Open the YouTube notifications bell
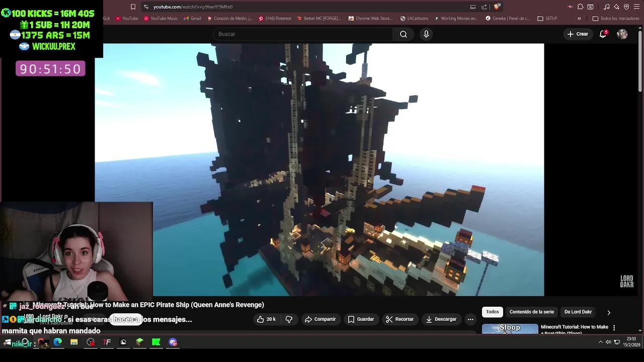The width and height of the screenshot is (644, 362). click(x=603, y=34)
